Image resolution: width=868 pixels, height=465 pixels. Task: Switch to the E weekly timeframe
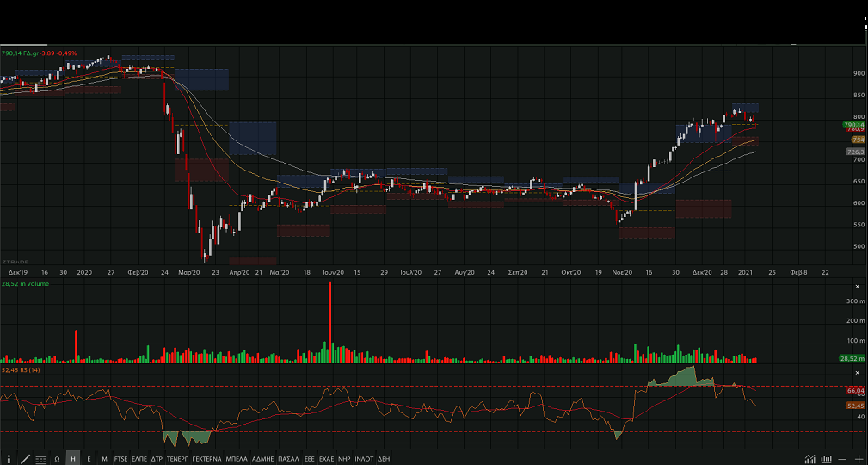(x=89, y=459)
